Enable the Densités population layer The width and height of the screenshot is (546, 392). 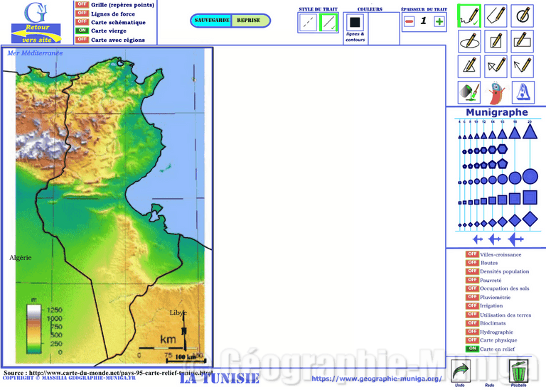[472, 271]
